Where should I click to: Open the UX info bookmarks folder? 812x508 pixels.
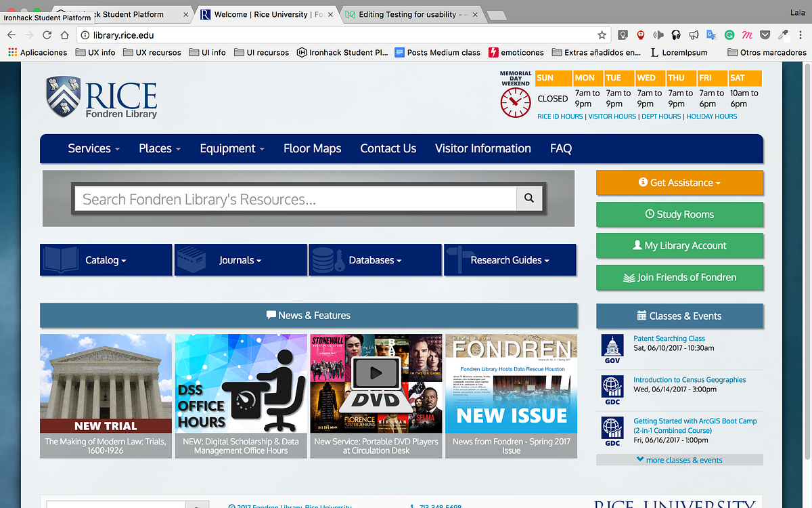pyautogui.click(x=95, y=52)
